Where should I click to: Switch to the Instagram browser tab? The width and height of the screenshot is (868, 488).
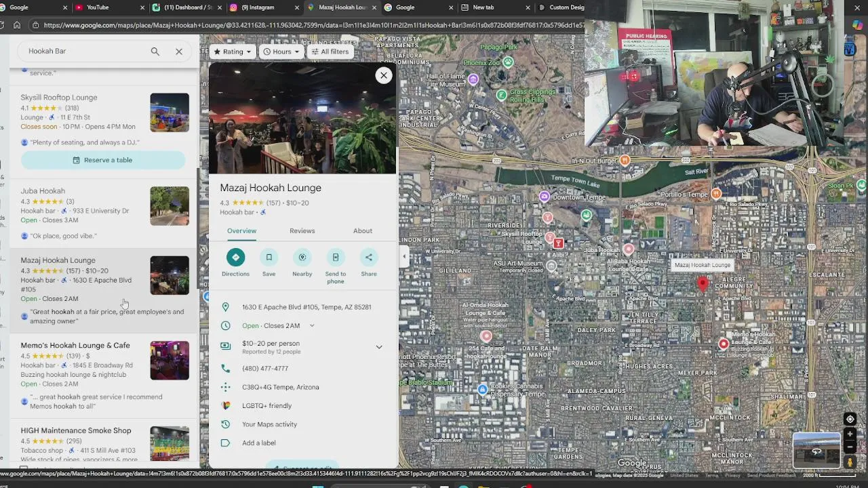coord(264,7)
